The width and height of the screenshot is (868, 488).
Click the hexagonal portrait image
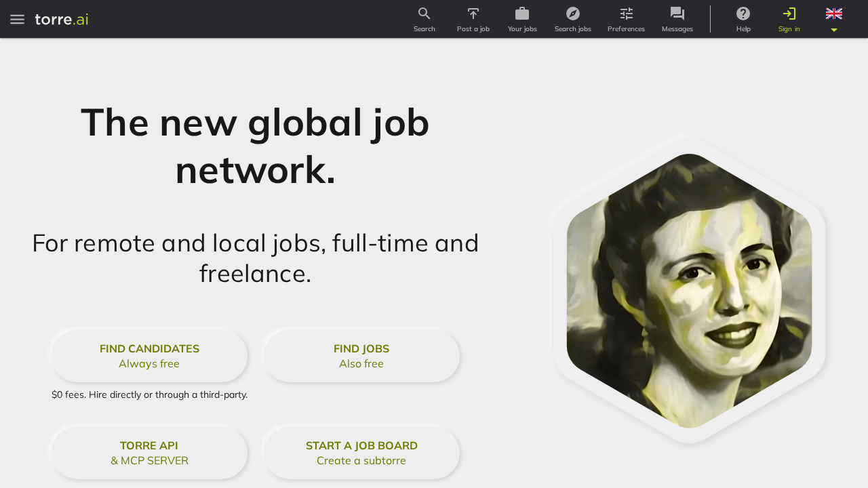689,291
